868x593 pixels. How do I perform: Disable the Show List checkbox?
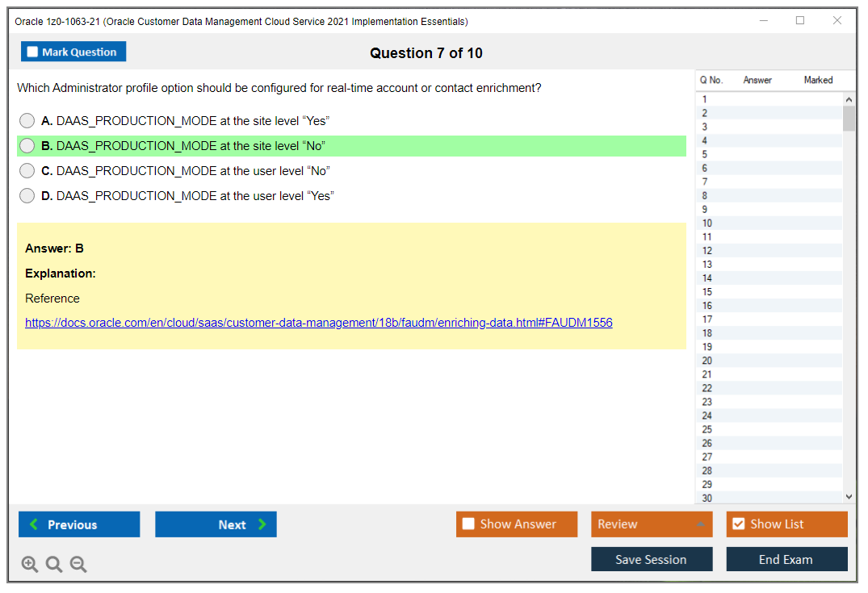(x=738, y=524)
